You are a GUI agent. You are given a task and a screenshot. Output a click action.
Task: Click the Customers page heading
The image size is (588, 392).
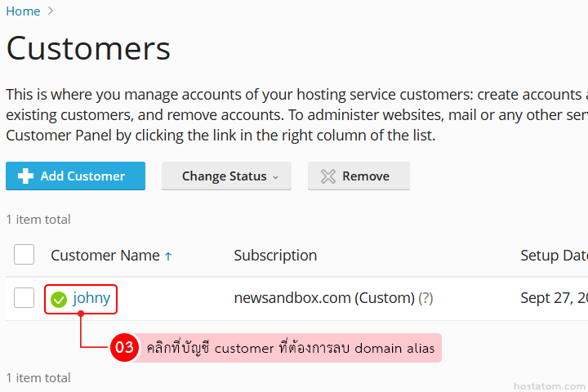point(88,49)
